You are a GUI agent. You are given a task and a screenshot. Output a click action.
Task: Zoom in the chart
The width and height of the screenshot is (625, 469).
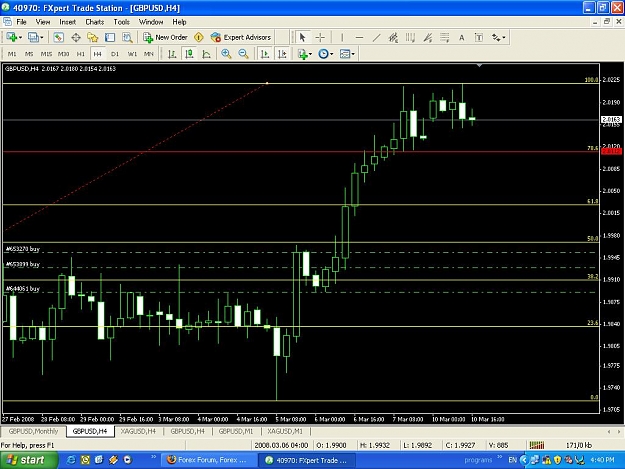click(x=226, y=54)
